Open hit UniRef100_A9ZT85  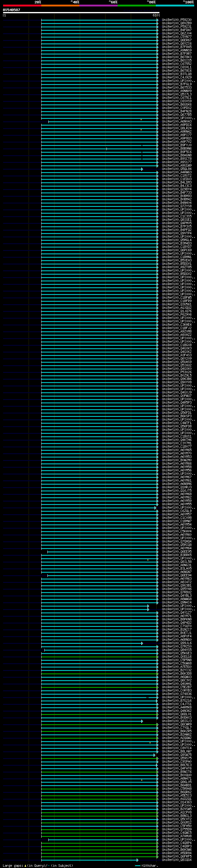(x=177, y=267)
